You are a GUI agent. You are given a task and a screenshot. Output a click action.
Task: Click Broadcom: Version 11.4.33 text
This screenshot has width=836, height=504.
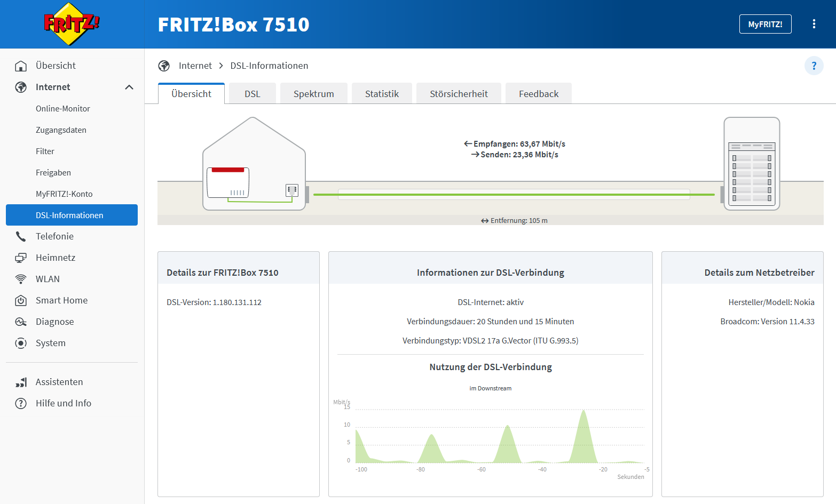[767, 322]
